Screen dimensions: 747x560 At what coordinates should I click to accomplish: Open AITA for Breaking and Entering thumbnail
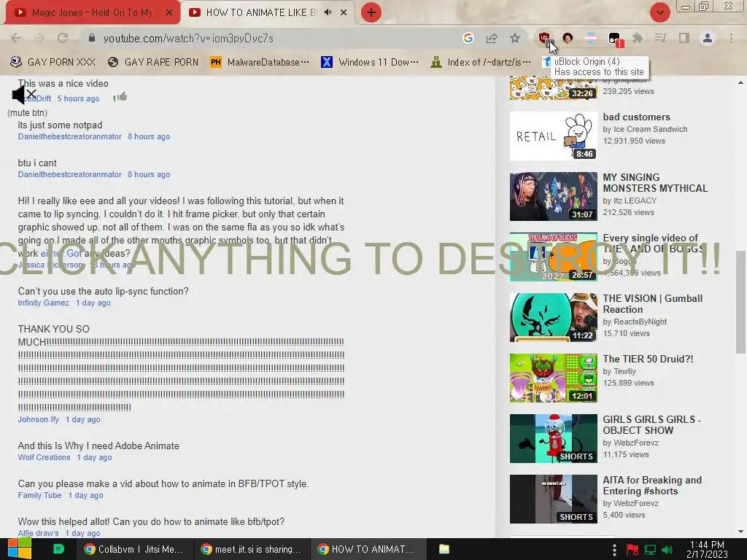point(553,499)
